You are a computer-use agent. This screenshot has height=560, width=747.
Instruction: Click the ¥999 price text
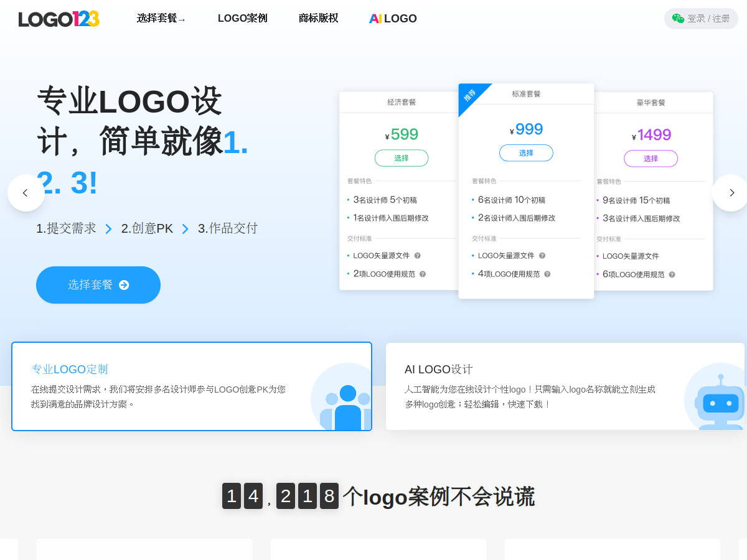526,129
